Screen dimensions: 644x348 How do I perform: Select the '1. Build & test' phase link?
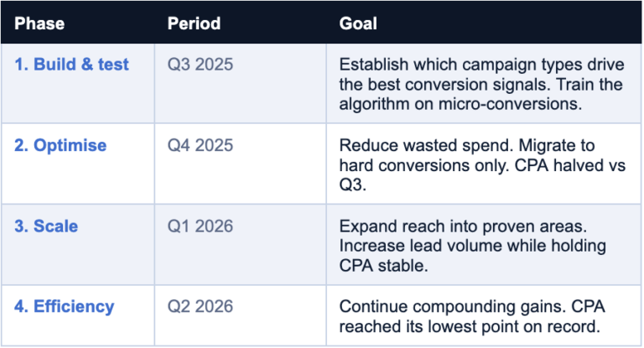click(71, 65)
